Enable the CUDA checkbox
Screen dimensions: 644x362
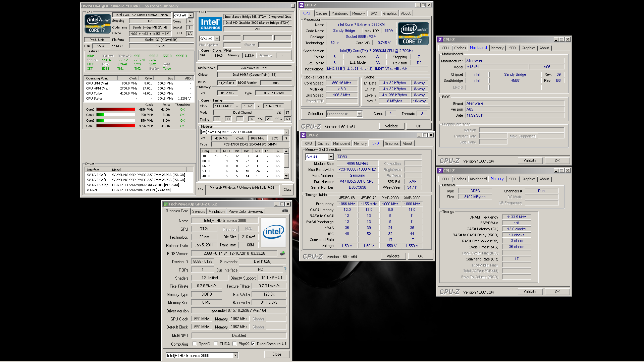click(216, 344)
